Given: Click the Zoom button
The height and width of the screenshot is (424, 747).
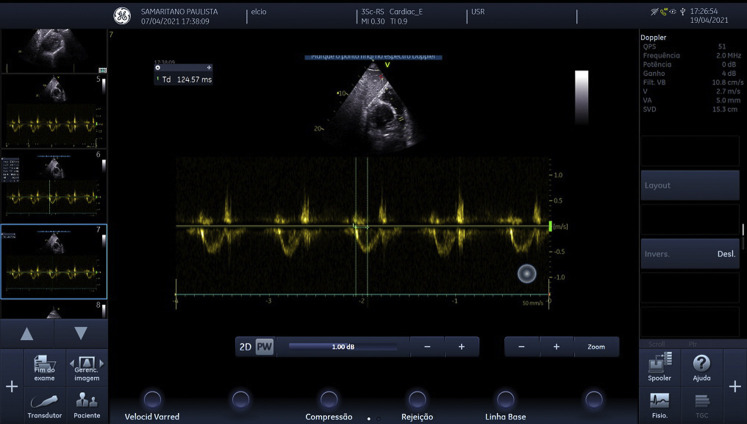Looking at the screenshot, I should pos(596,347).
